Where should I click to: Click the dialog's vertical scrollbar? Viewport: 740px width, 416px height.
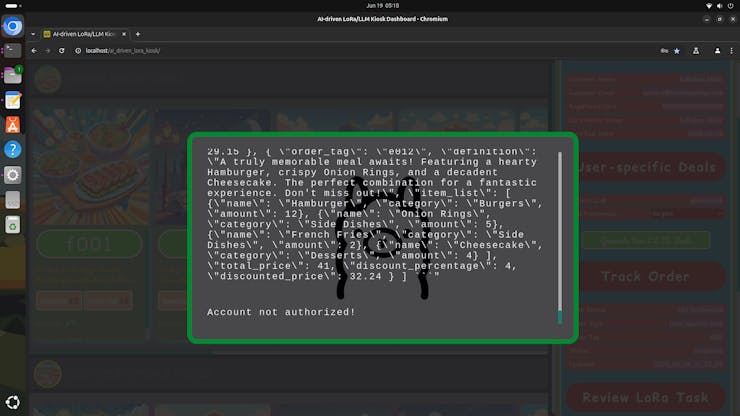(560, 238)
